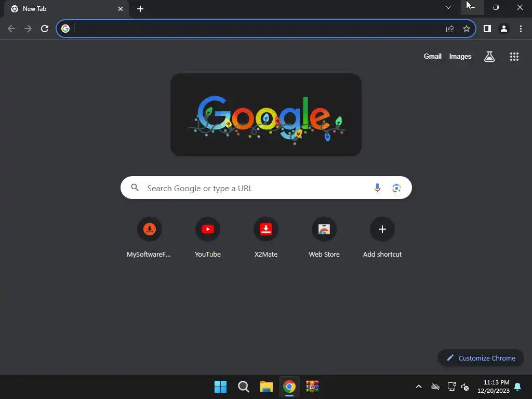
Task: Restore down the Chrome window
Action: point(496,7)
